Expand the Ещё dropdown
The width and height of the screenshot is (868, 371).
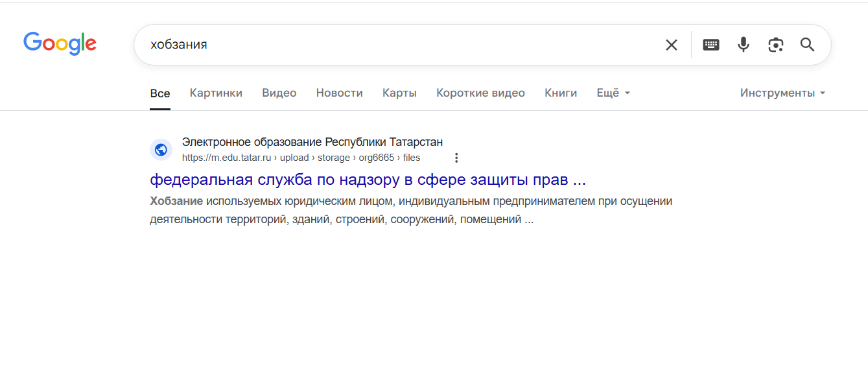613,93
